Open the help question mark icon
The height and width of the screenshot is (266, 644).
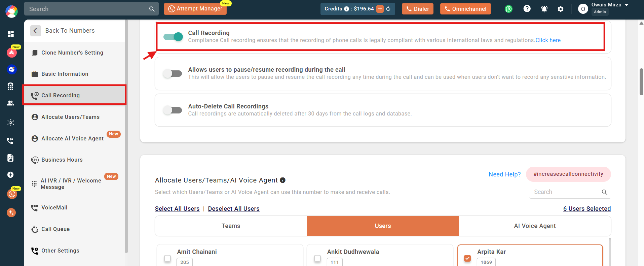(527, 9)
